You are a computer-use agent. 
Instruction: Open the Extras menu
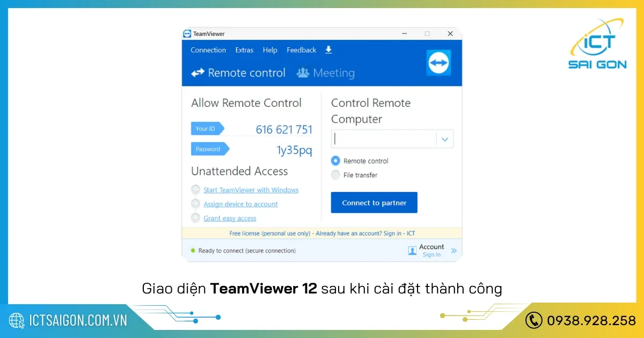244,50
